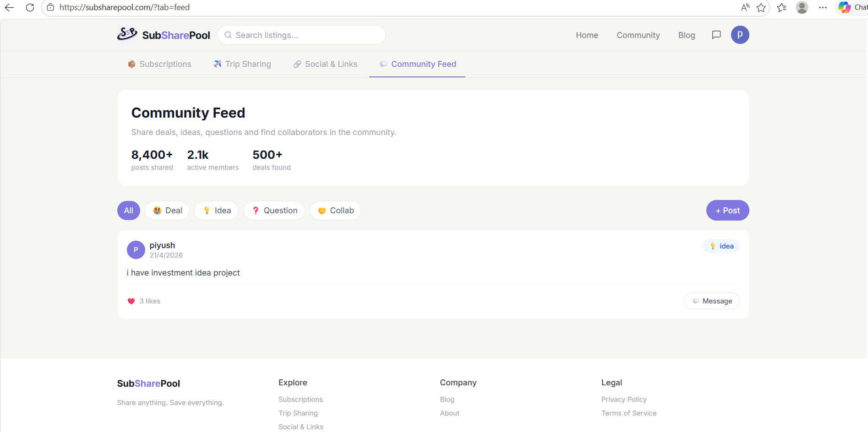Screen dimensions: 868x432
Task: Click piyush's avatar on the post
Action: (136, 250)
